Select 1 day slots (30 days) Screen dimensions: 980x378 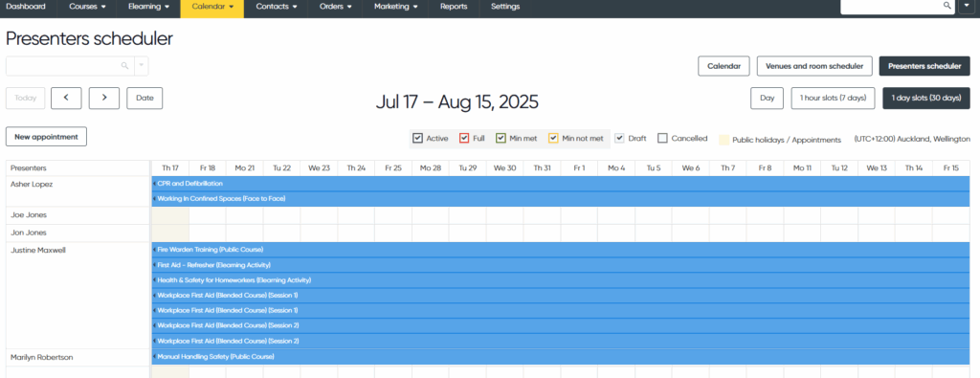(926, 99)
